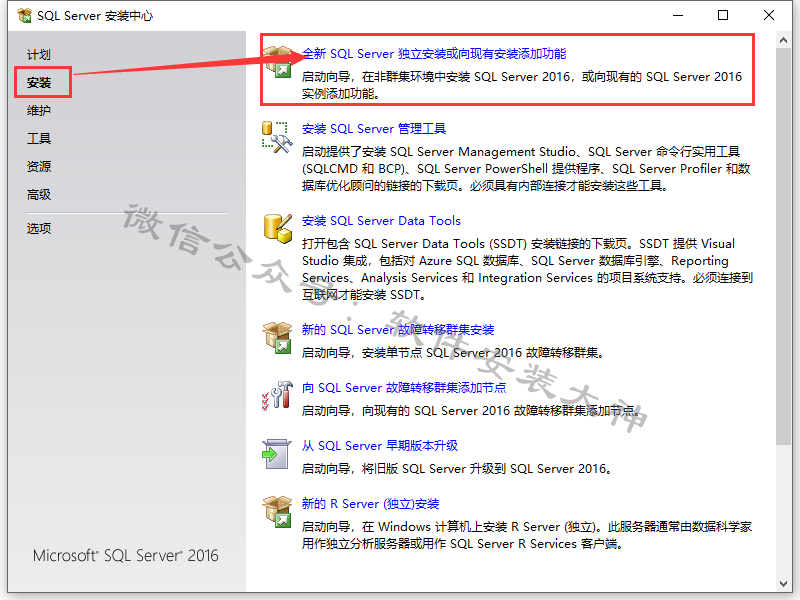
Task: Follow the 安装 SQL Server Data Tools link
Action: (x=381, y=221)
